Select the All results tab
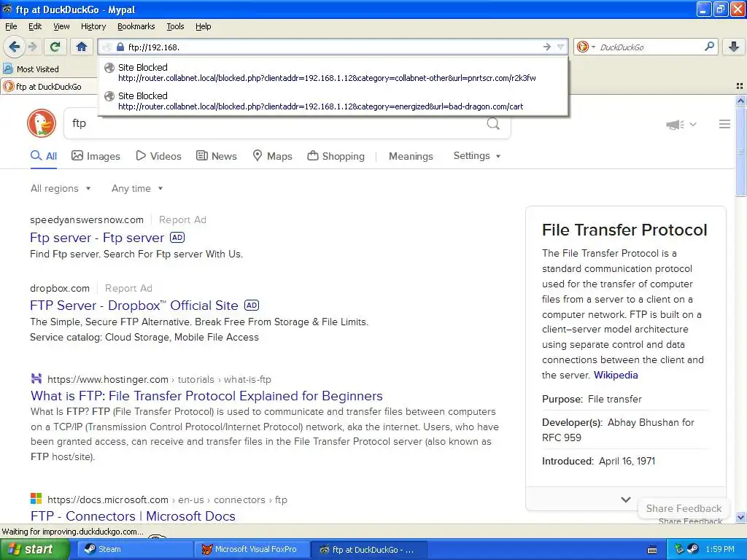This screenshot has width=747, height=560. (43, 156)
